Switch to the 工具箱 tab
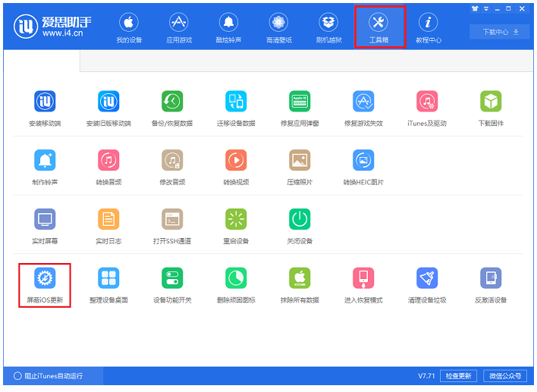The width and height of the screenshot is (537, 392). [x=379, y=27]
